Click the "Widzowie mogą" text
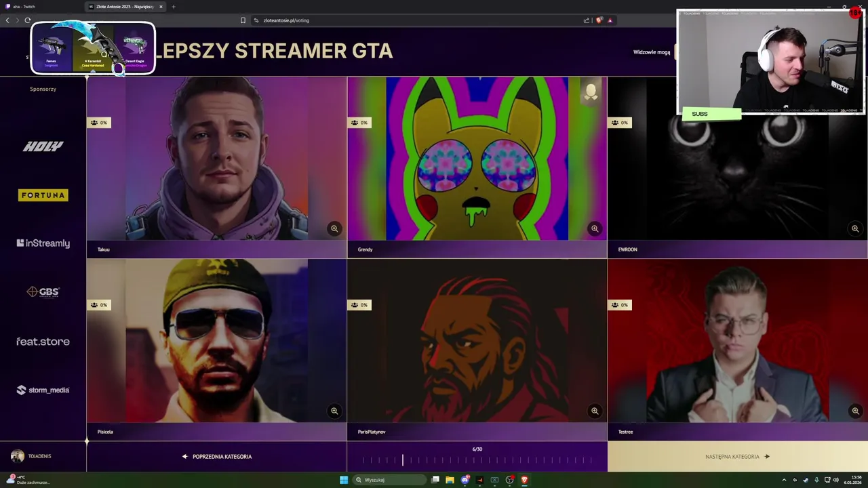 coord(652,52)
